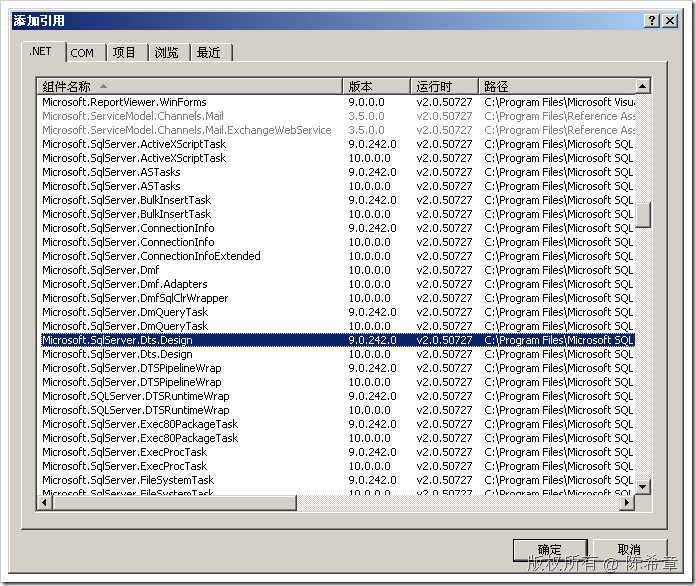Select ActiveXScriptTask version 10.0.0.0 row
This screenshot has height=586, width=696.
(x=337, y=158)
